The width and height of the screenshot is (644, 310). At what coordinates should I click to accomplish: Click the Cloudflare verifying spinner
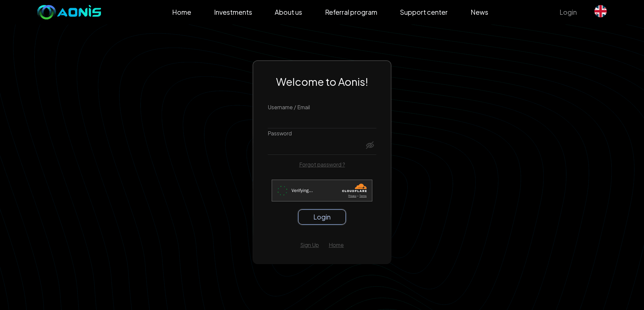[x=282, y=190]
